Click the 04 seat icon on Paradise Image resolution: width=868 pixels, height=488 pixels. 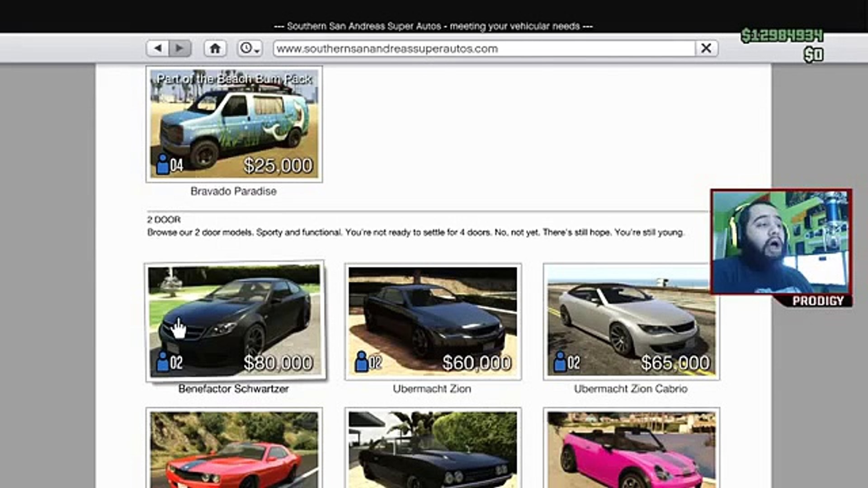170,164
